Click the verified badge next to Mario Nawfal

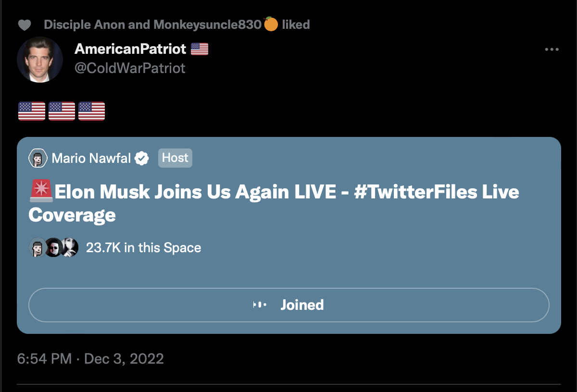pos(142,158)
